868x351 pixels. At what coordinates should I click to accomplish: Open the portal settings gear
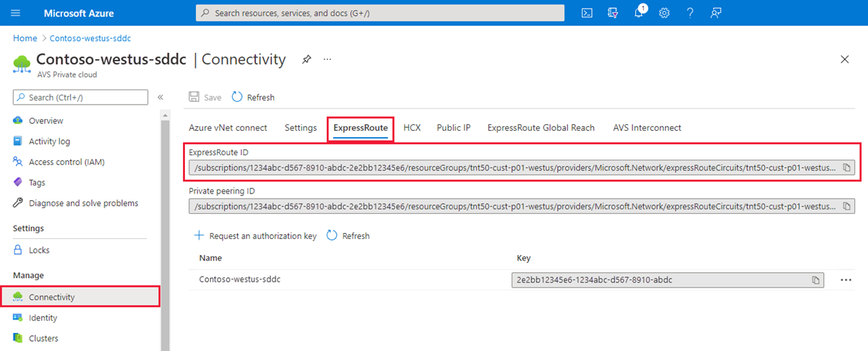coord(664,13)
